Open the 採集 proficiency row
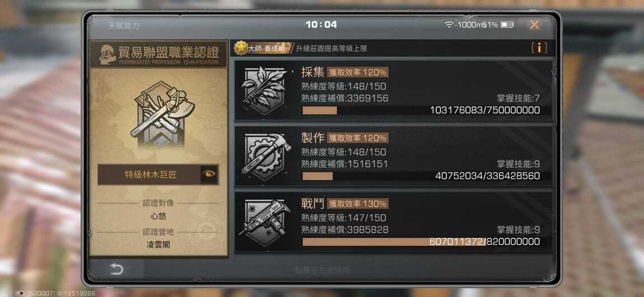644x297 pixels. point(393,91)
